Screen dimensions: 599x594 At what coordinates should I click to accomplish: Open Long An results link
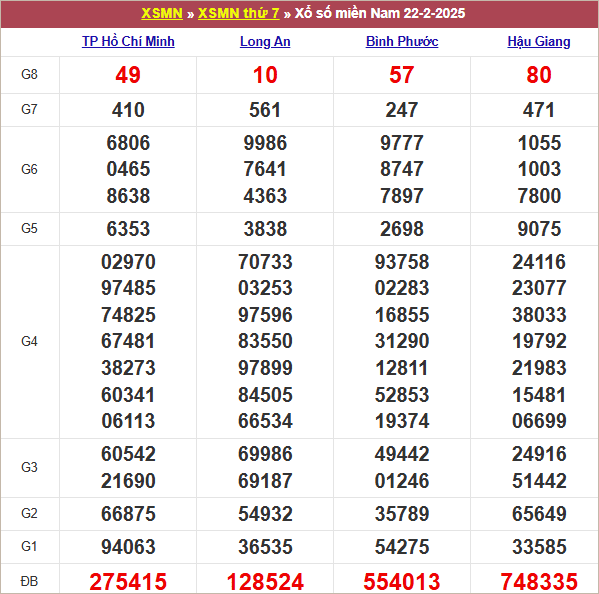pyautogui.click(x=265, y=41)
